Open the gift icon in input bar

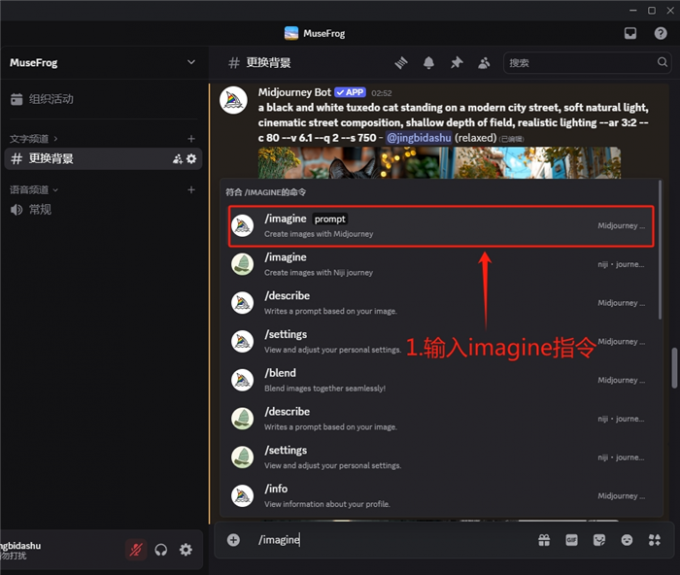click(544, 540)
